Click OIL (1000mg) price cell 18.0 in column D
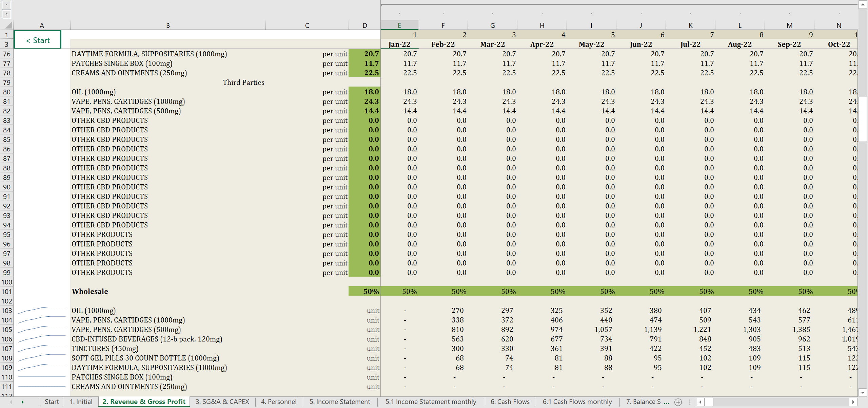This screenshot has height=408, width=868. 364,92
